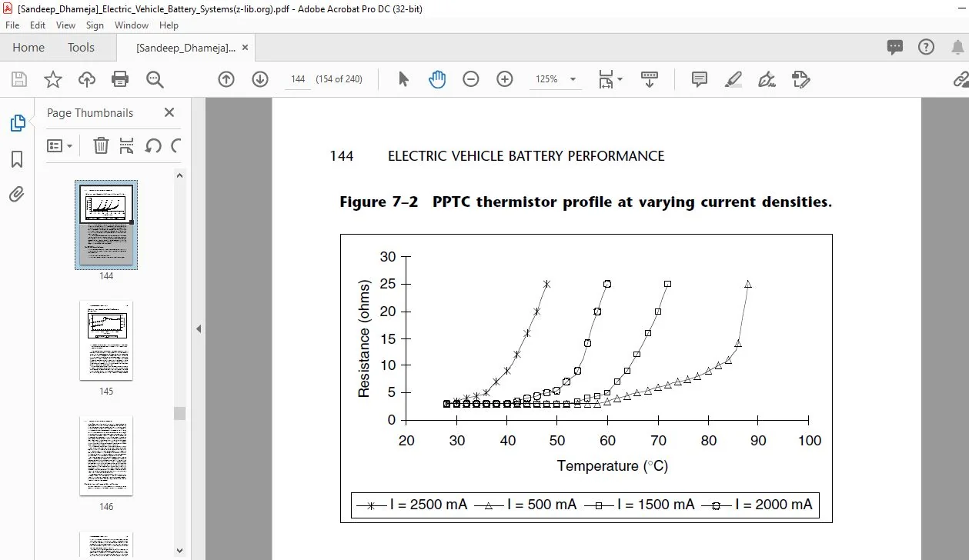Image resolution: width=969 pixels, height=560 pixels.
Task: Select the Highlight text pen tool
Action: (733, 79)
